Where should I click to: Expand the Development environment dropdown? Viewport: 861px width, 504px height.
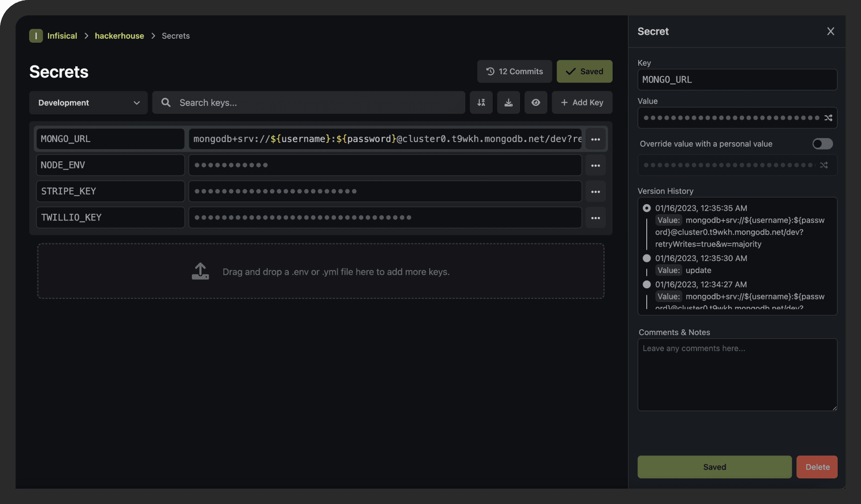88,103
